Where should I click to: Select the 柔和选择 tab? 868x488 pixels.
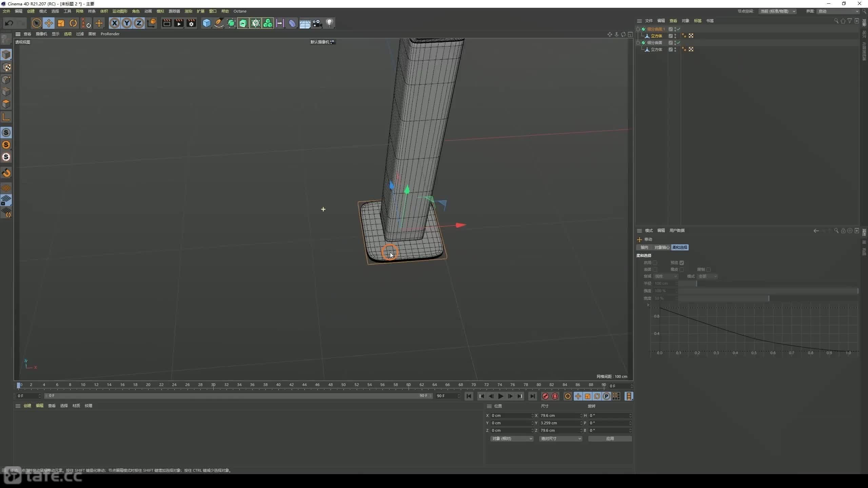pos(680,247)
